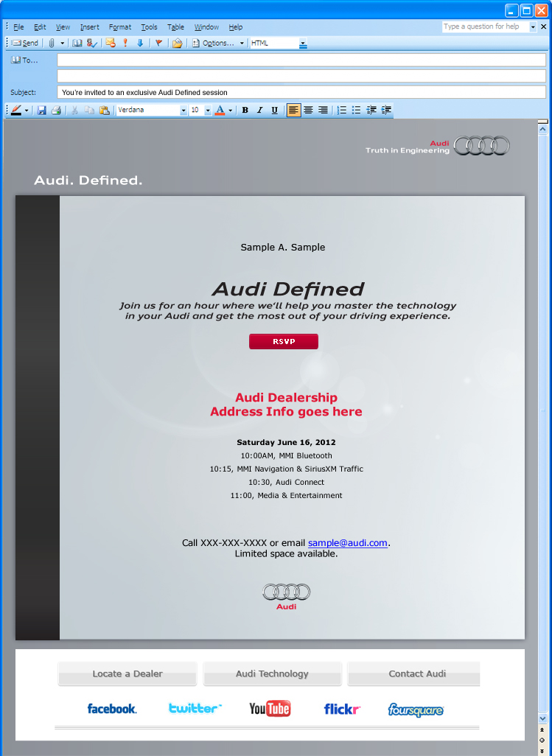Image resolution: width=552 pixels, height=756 pixels.
Task: Select Align Right
Action: click(323, 110)
